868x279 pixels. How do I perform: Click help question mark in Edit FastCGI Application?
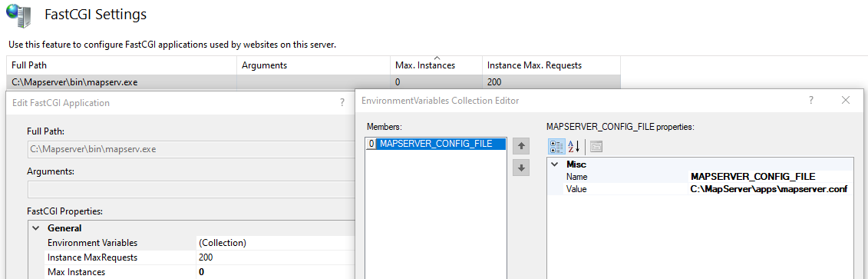[x=342, y=102]
